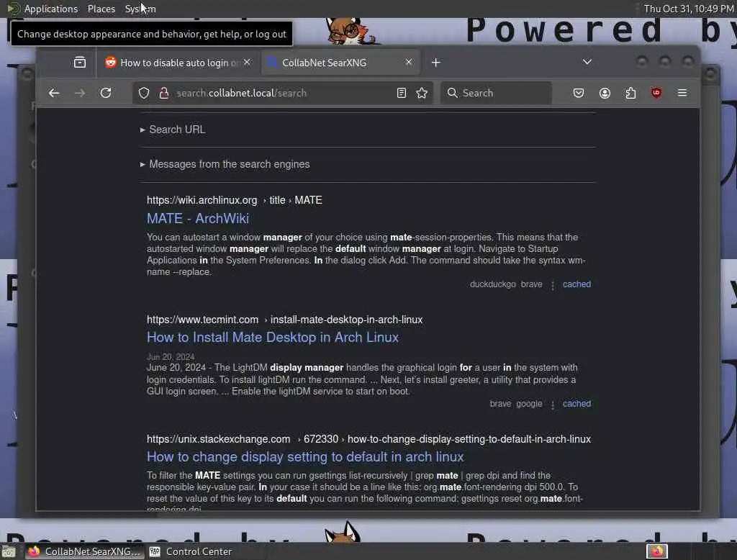This screenshot has width=737, height=560.
Task: Switch to Control Center taskbar entry
Action: (191, 551)
